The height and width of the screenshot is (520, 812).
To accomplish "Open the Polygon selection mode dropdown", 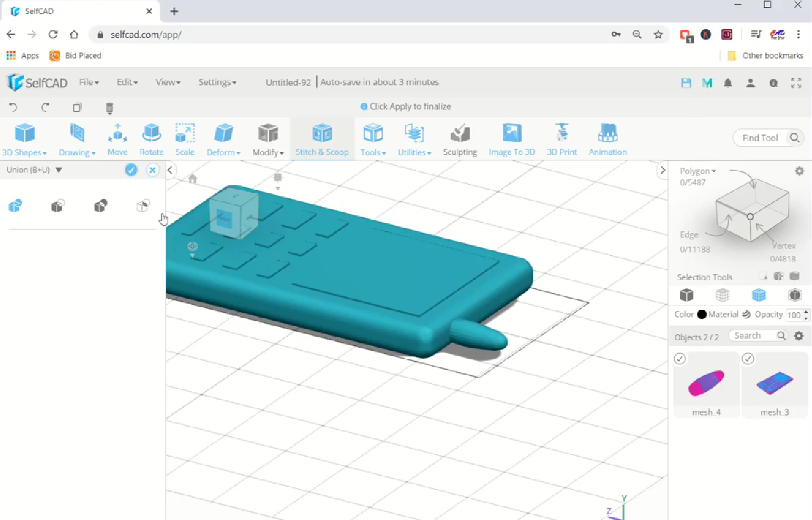I will click(698, 171).
